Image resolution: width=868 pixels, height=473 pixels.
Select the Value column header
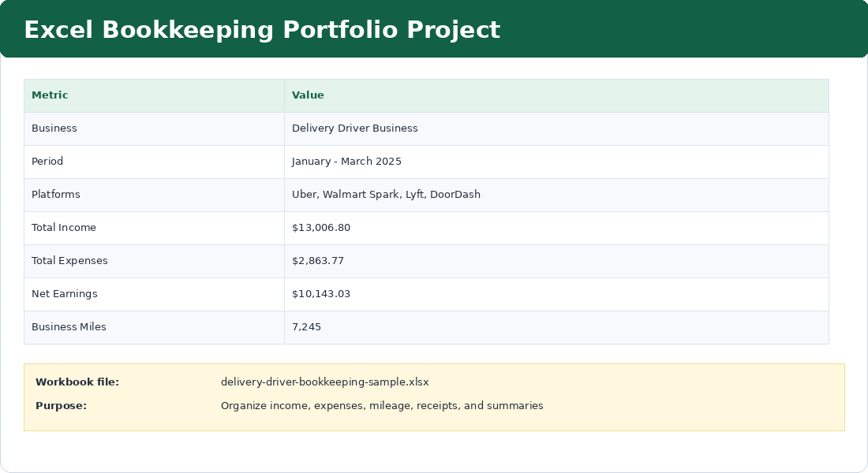(x=556, y=95)
